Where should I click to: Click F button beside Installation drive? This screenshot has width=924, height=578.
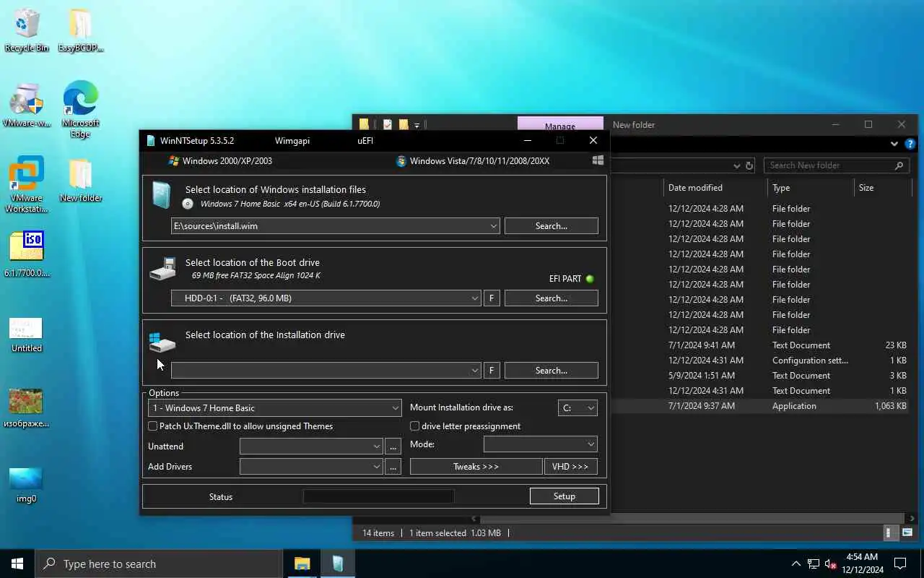pos(492,371)
